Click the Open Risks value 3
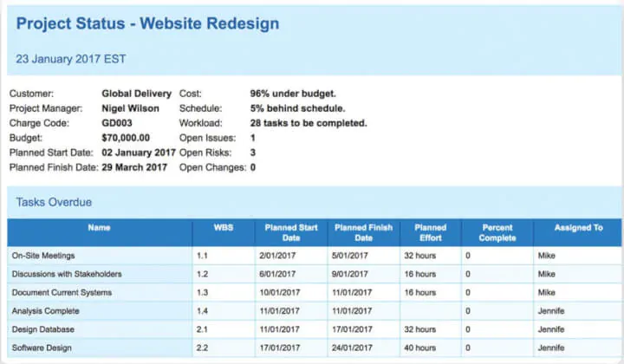Image resolution: width=624 pixels, height=364 pixels. (253, 153)
